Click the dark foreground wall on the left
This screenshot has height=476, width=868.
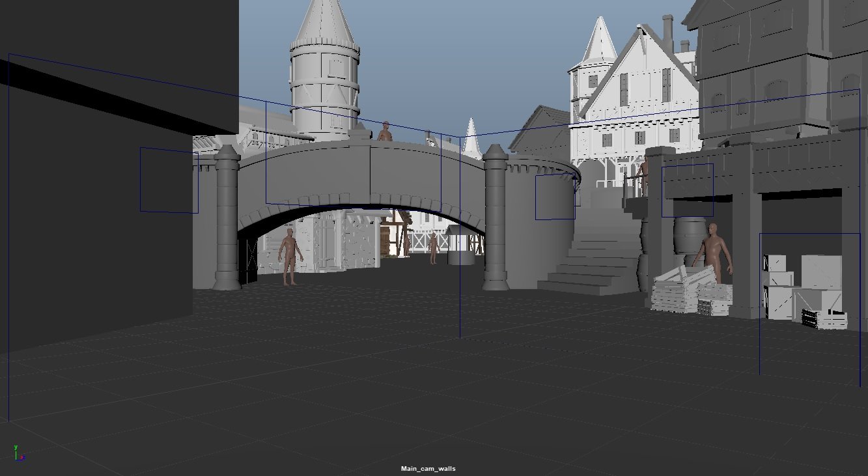pos(98,228)
